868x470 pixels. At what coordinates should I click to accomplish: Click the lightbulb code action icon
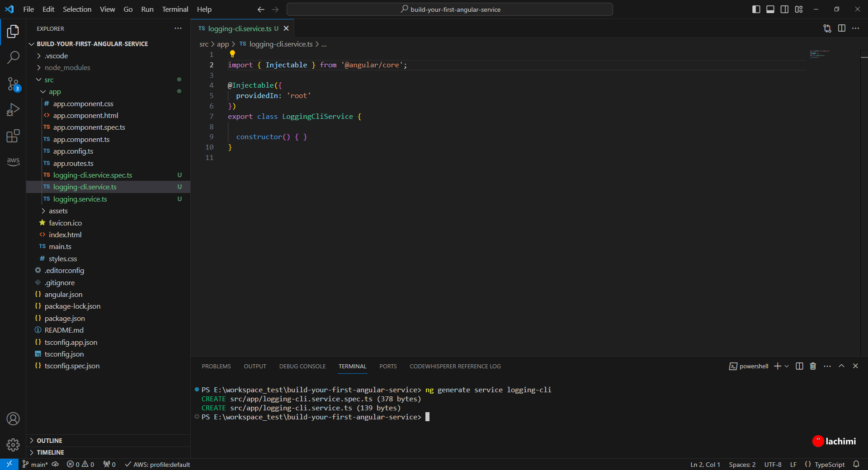click(x=232, y=54)
